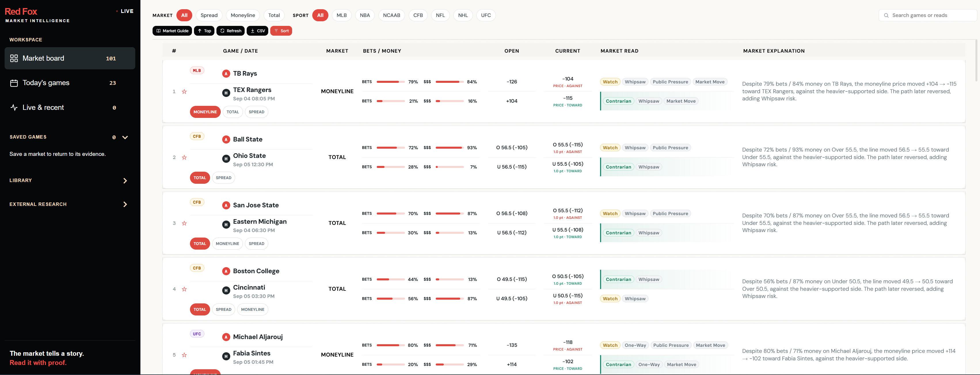Filter markets by Total
The height and width of the screenshot is (375, 980).
click(x=274, y=15)
